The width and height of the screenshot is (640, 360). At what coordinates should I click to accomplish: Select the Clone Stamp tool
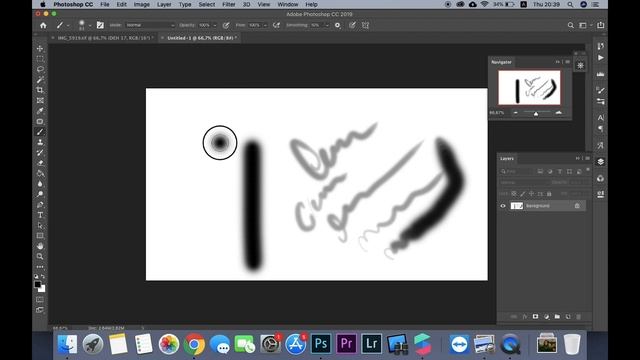(x=40, y=142)
